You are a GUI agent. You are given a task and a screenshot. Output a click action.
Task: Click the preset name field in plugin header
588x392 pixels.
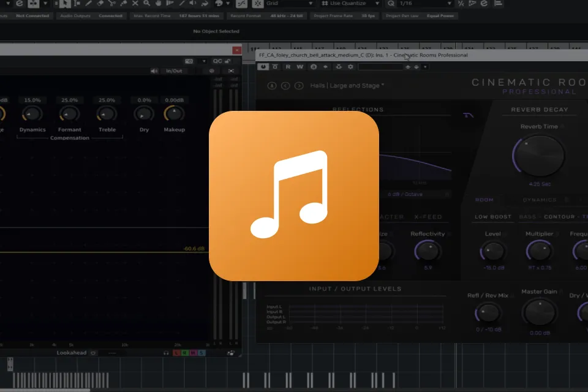[x=380, y=67]
